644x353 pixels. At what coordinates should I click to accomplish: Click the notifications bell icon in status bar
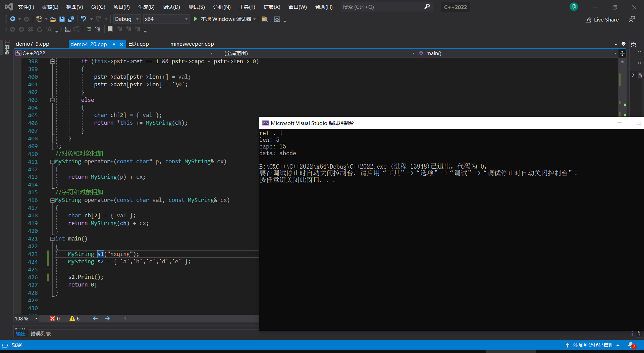click(632, 345)
